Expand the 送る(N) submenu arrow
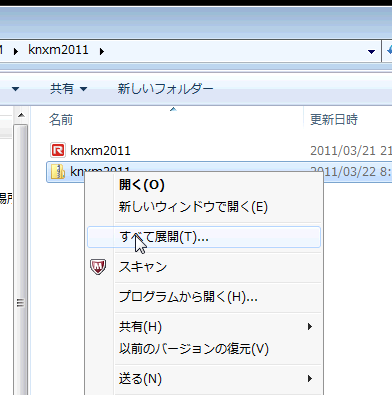The width and height of the screenshot is (392, 395). click(x=310, y=379)
